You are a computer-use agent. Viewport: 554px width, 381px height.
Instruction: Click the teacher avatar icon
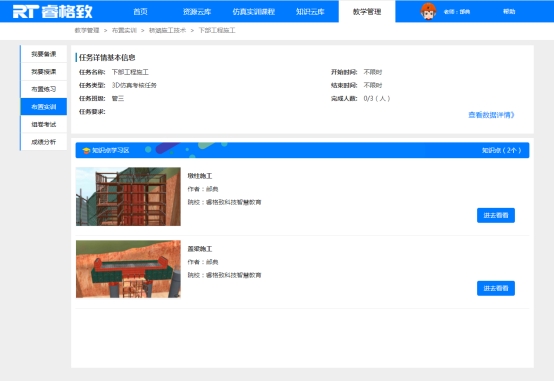click(428, 11)
